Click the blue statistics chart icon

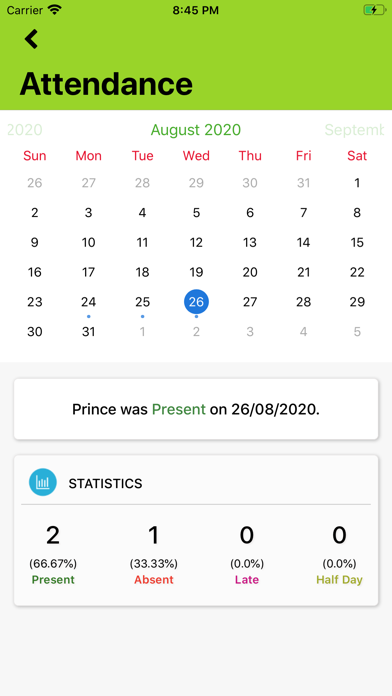[43, 482]
